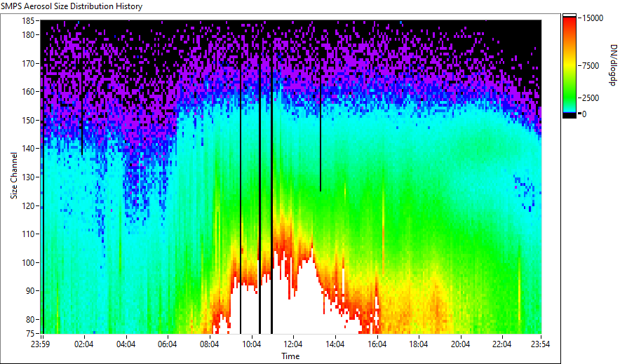This screenshot has height=364, width=620.
Task: Click the DN/dlogdp color scale bar
Action: tap(570, 66)
